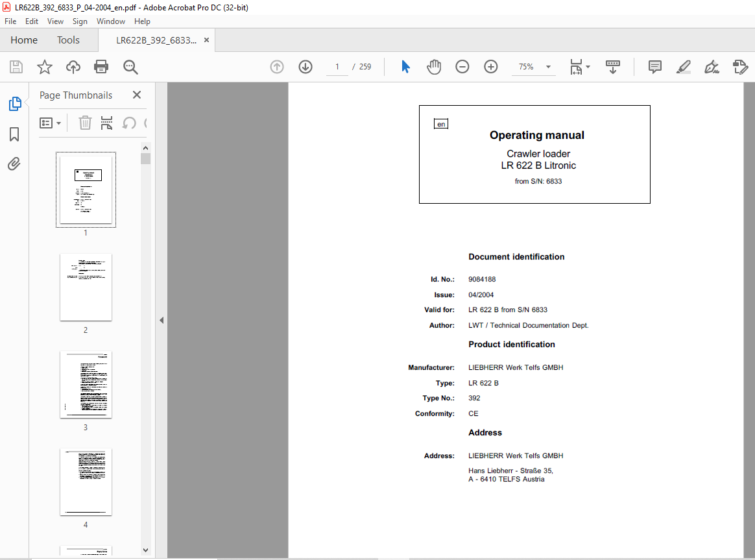Open the Find text magnifier
The image size is (755, 560).
tap(130, 67)
